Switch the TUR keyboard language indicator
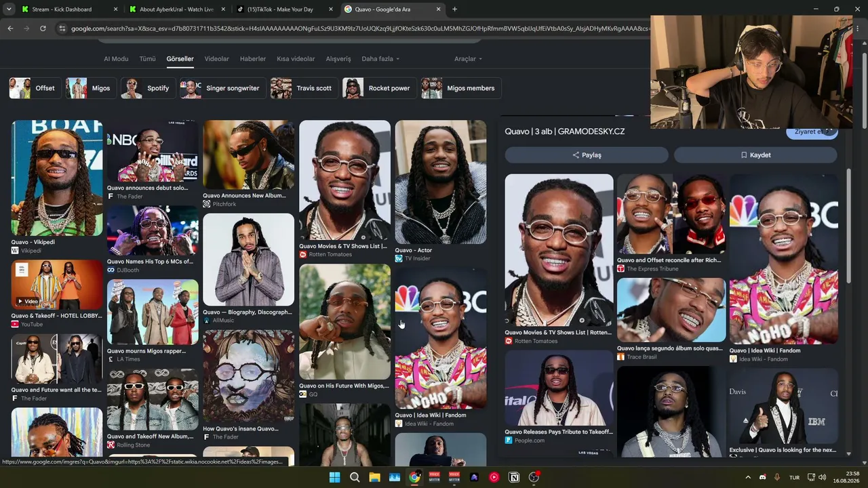This screenshot has height=488, width=868. click(x=794, y=478)
